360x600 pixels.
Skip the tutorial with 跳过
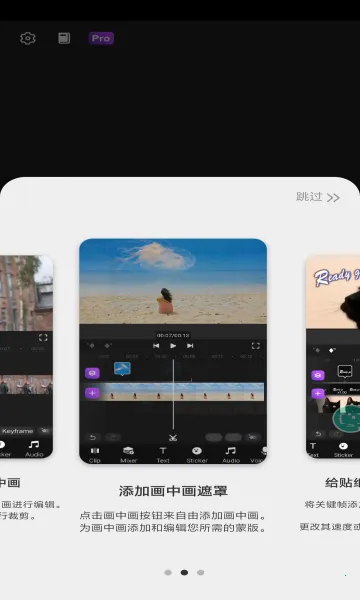[318, 197]
